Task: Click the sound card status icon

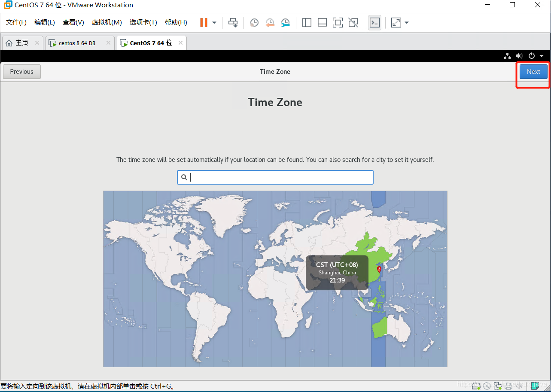Action: [x=519, y=386]
